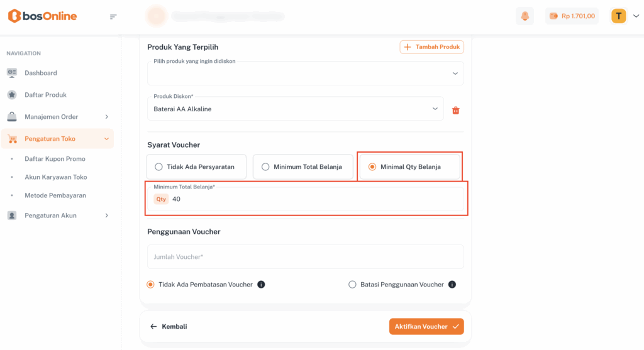This screenshot has width=644, height=350.
Task: Go to Daftar Kupon Promo
Action: (x=55, y=159)
